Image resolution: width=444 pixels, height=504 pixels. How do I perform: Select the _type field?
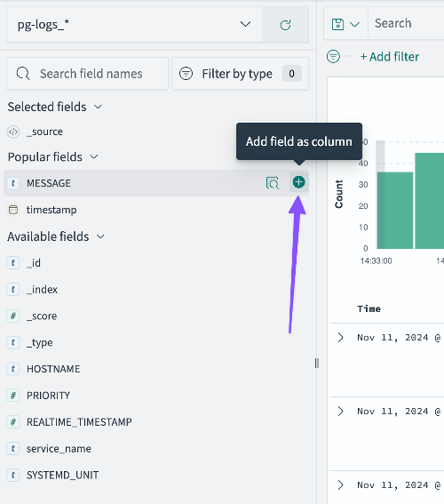[x=39, y=342]
